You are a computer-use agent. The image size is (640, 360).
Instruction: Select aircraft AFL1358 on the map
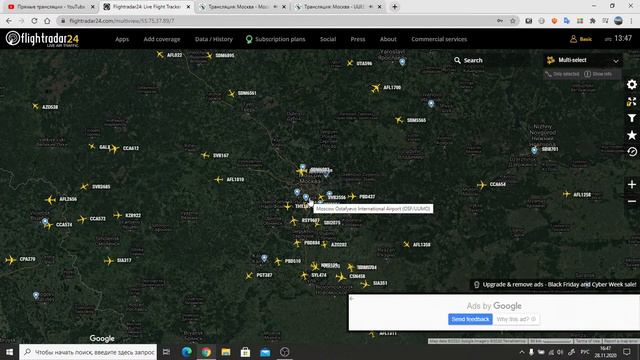point(407,244)
